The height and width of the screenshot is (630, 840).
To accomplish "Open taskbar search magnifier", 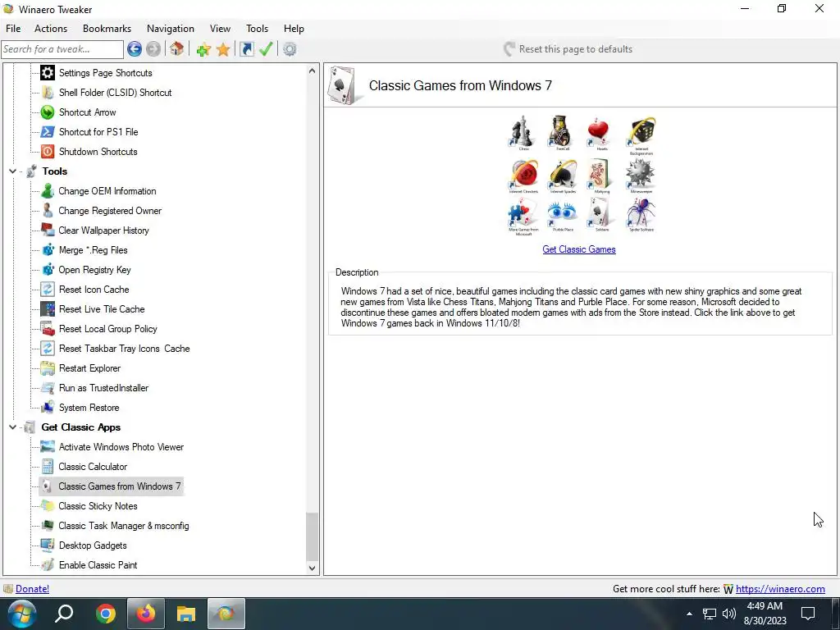I will [x=64, y=614].
